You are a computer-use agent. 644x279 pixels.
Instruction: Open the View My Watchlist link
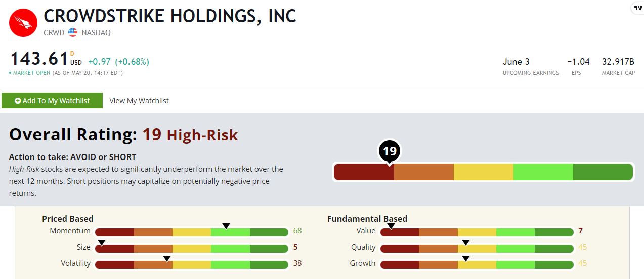139,101
